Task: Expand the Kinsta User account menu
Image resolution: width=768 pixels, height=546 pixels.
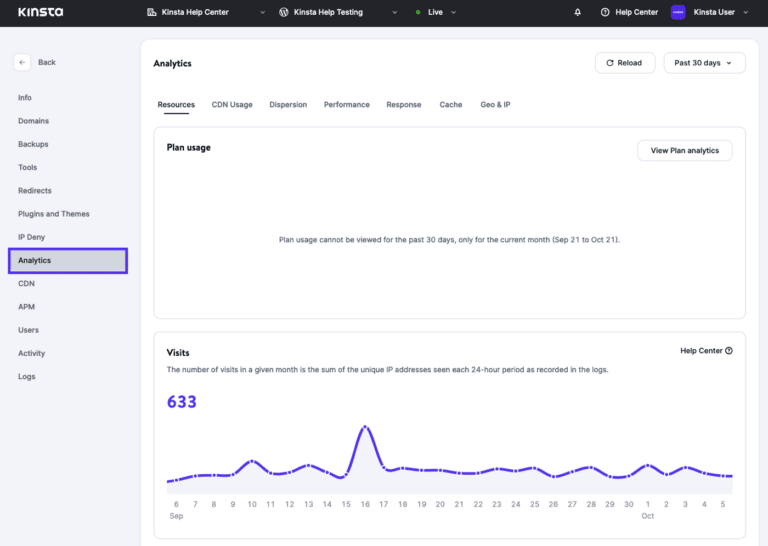Action: pos(743,12)
